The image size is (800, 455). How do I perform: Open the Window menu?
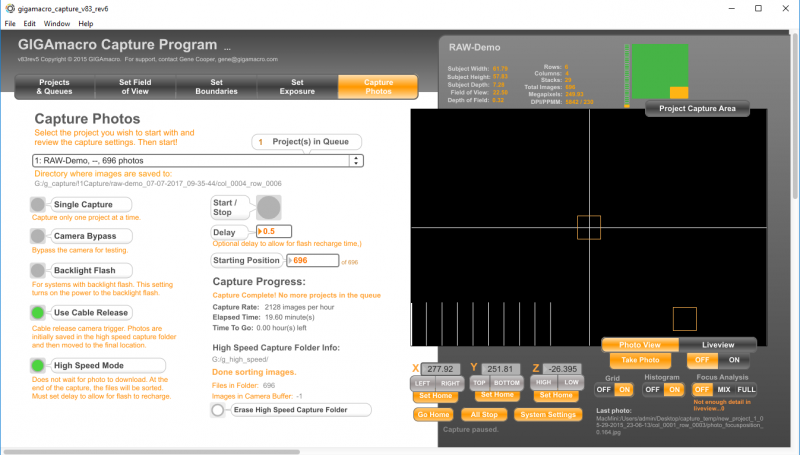[57, 22]
